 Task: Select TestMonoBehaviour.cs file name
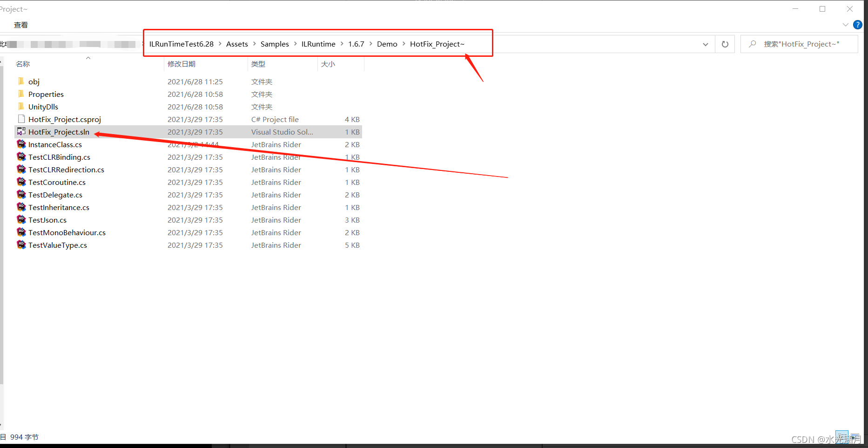(x=67, y=232)
